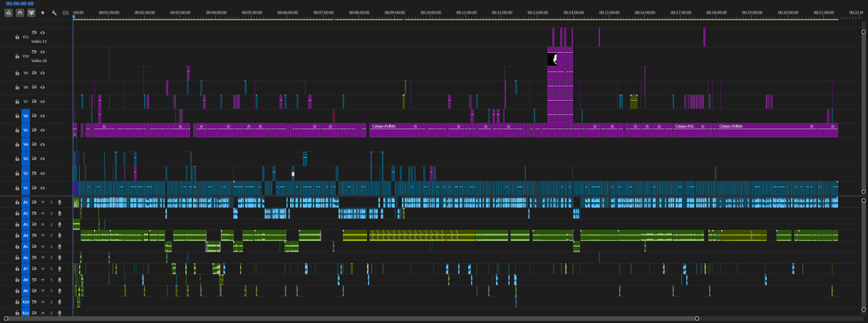Image resolution: width=868 pixels, height=323 pixels.
Task: Lock audio track A11 padlock
Action: click(17, 312)
